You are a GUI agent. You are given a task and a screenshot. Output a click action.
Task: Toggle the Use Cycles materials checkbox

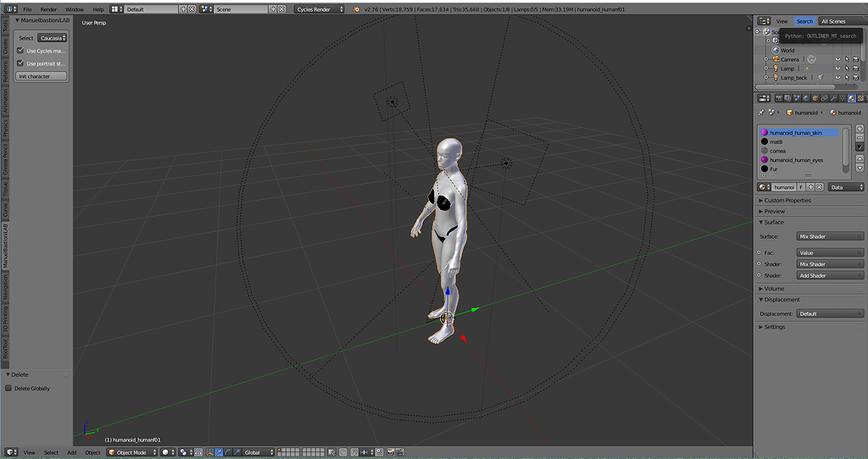point(20,50)
